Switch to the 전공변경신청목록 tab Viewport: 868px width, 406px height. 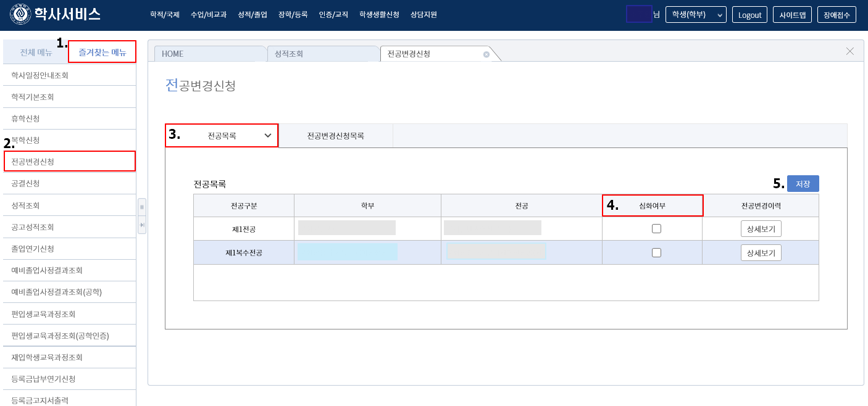point(335,136)
